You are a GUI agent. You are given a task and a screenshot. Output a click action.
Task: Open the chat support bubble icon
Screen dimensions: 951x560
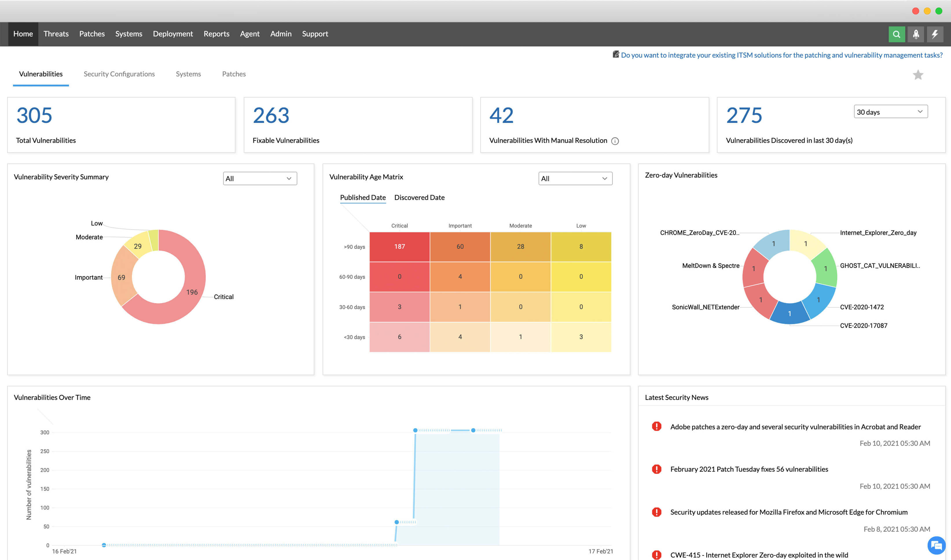(x=937, y=545)
